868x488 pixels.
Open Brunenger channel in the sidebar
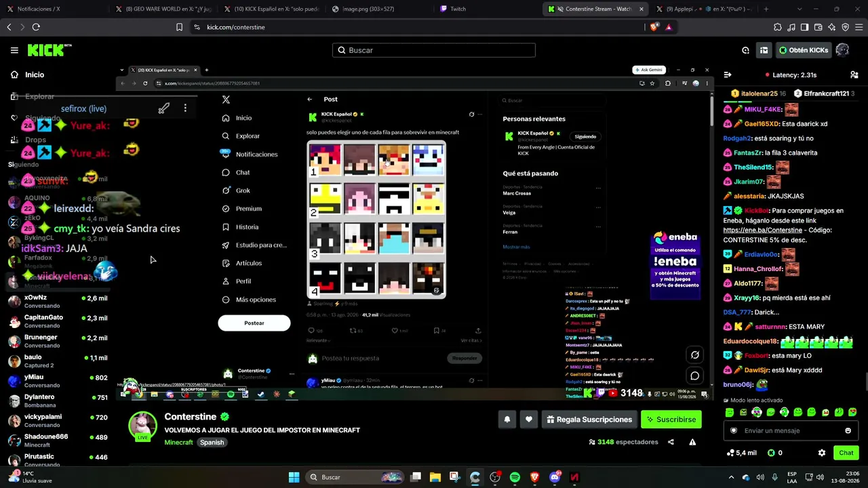tap(58, 341)
